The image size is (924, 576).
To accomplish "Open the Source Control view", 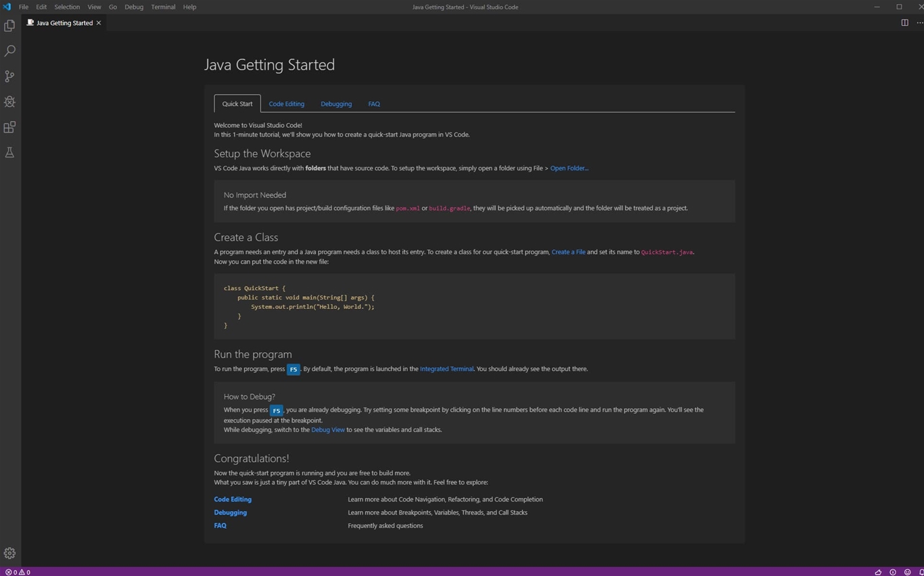I will [x=9, y=76].
